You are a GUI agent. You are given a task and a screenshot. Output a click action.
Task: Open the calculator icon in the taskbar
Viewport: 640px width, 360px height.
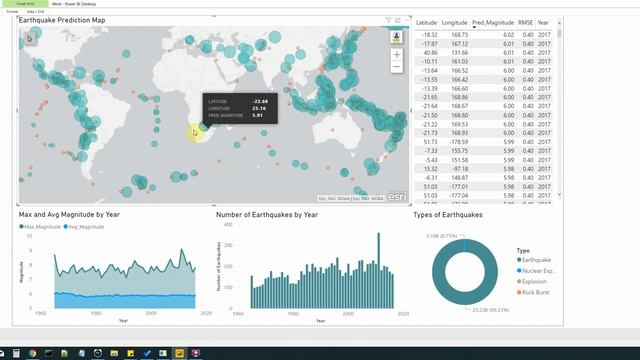coord(16,353)
